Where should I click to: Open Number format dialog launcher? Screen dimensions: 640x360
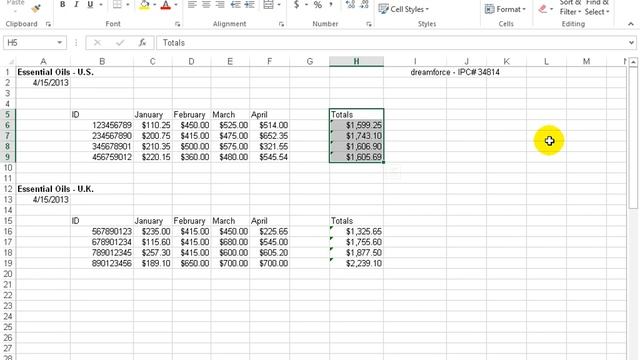(369, 24)
